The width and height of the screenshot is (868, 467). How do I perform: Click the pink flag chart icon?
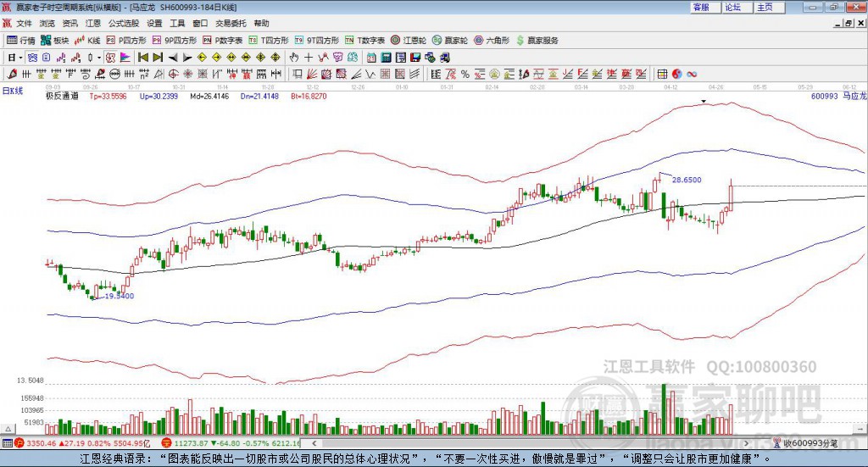[x=125, y=58]
